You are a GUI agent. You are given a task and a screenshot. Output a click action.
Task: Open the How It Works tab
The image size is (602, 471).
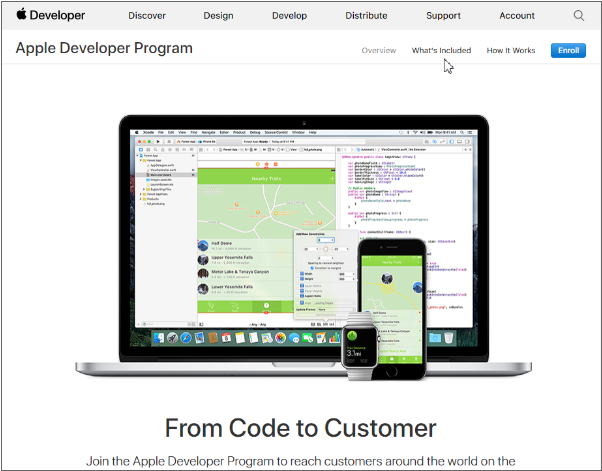coord(510,50)
